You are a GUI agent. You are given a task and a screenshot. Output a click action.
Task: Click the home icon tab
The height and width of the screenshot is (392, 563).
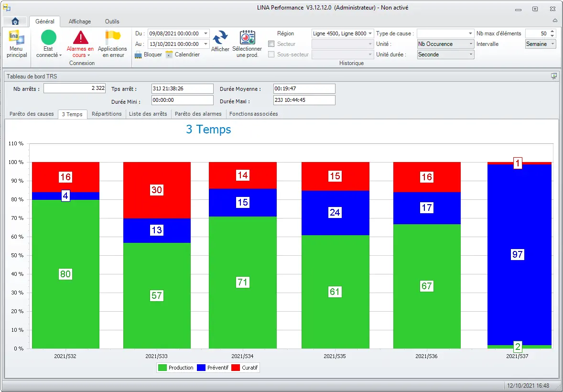[15, 22]
